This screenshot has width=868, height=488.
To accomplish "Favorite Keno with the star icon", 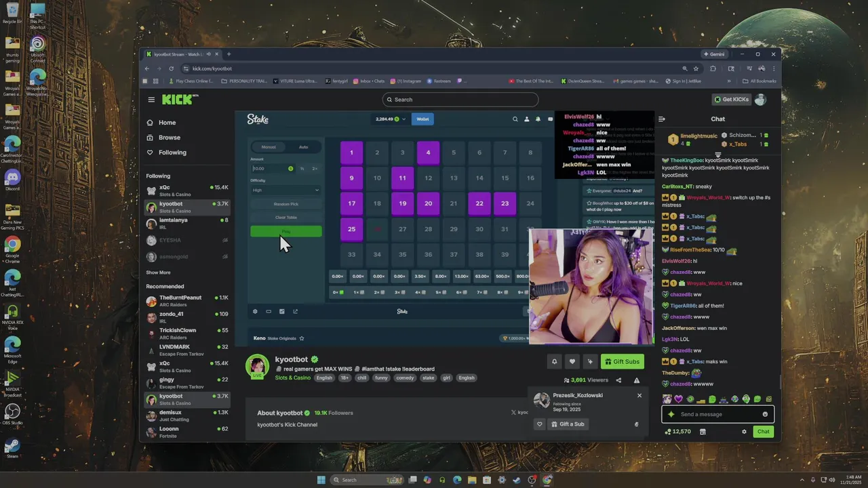I will [x=302, y=338].
